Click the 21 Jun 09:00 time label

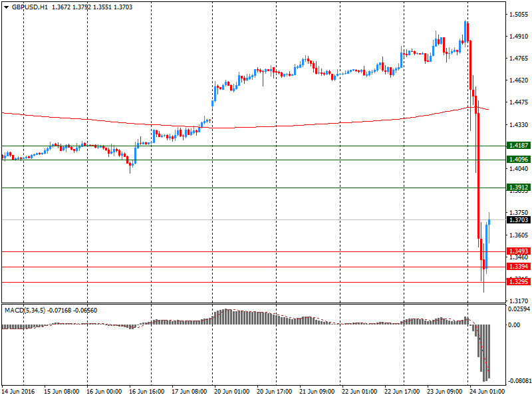point(317,392)
